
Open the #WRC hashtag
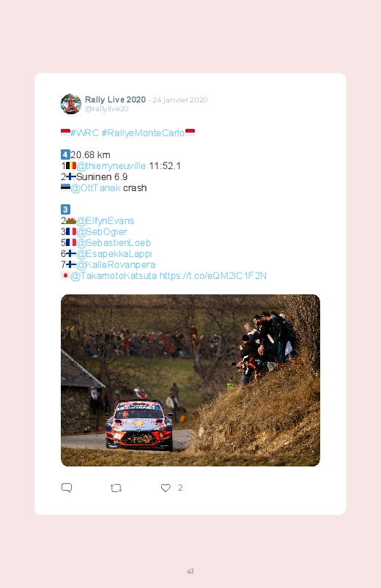click(84, 133)
